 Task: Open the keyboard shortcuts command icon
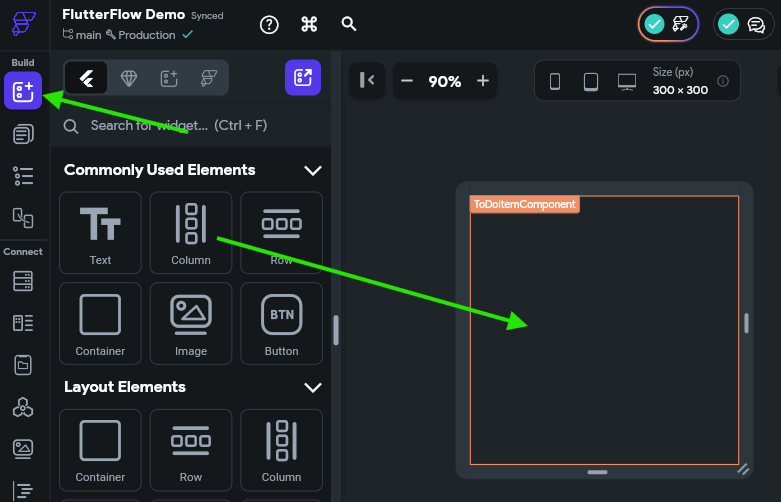point(309,24)
